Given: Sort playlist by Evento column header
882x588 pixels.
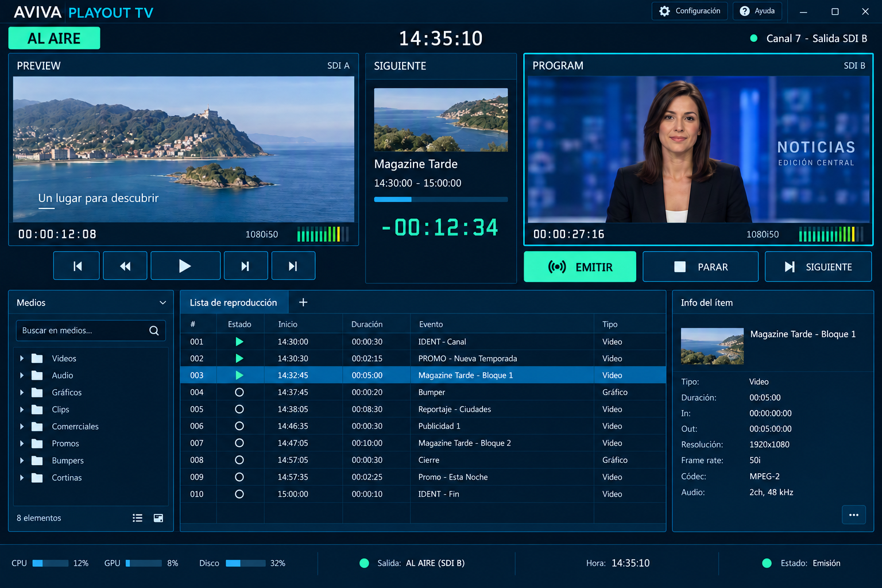Looking at the screenshot, I should coord(431,324).
